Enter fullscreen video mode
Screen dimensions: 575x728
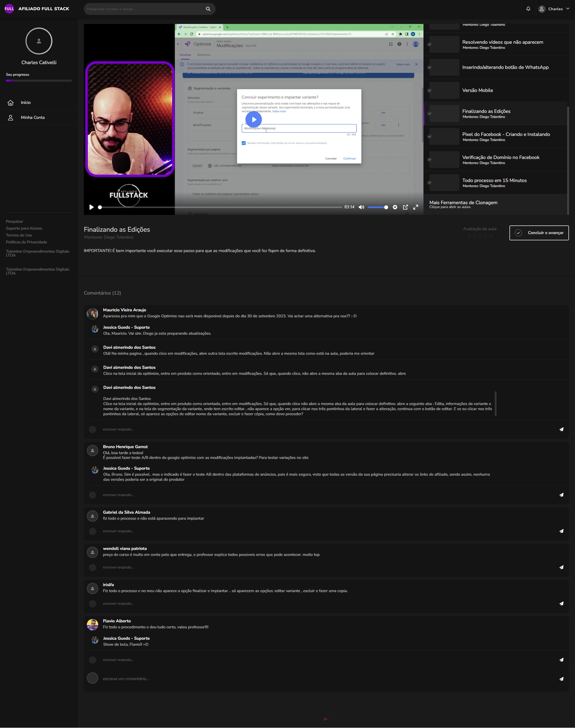pyautogui.click(x=416, y=207)
